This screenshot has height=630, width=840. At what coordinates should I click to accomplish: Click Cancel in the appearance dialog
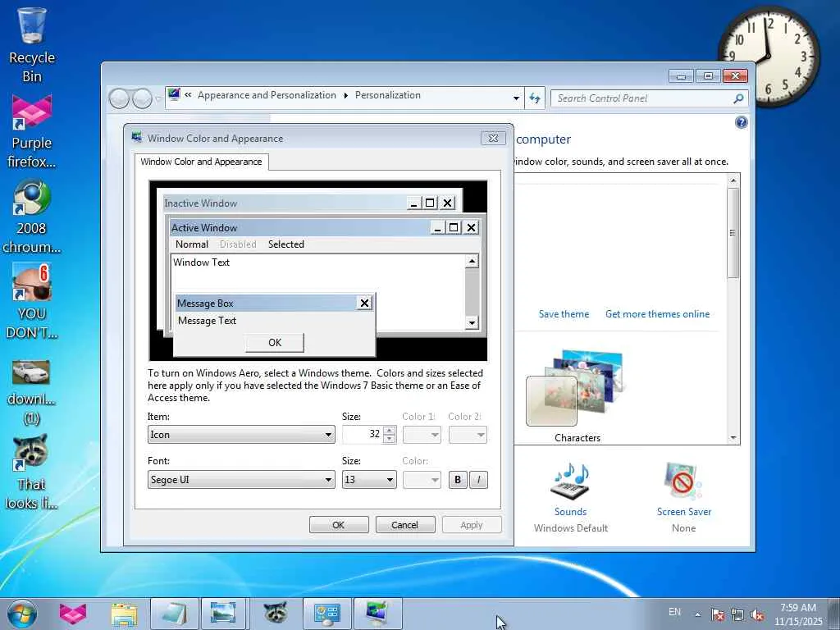click(405, 524)
